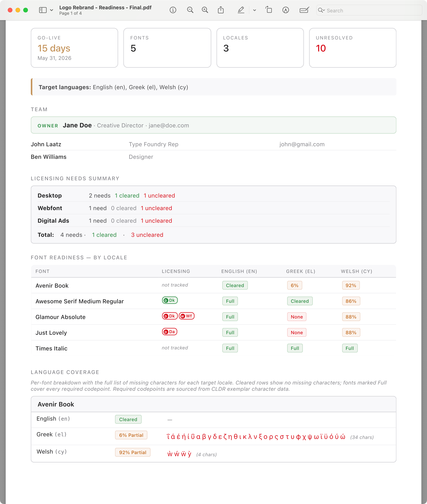Click the 3 uncleared total
427x504 pixels.
[147, 235]
